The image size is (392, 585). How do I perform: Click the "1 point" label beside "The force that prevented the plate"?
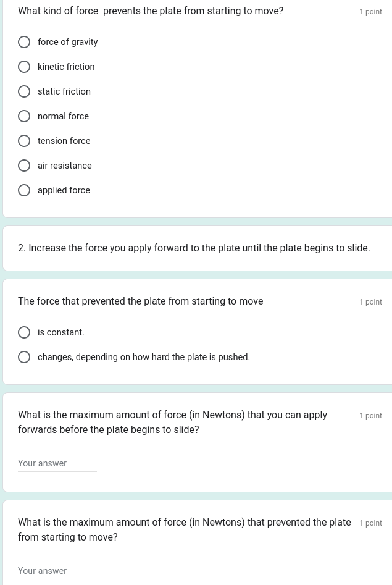370,302
